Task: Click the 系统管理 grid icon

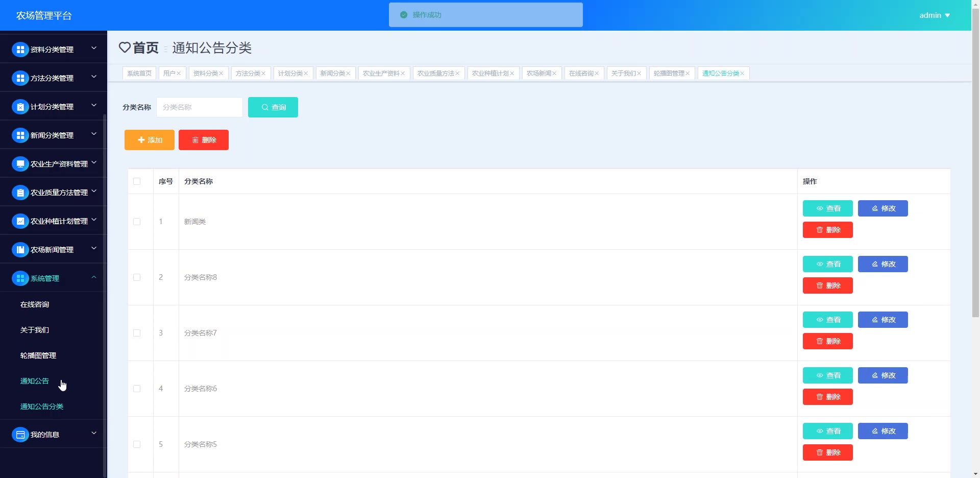Action: [20, 278]
